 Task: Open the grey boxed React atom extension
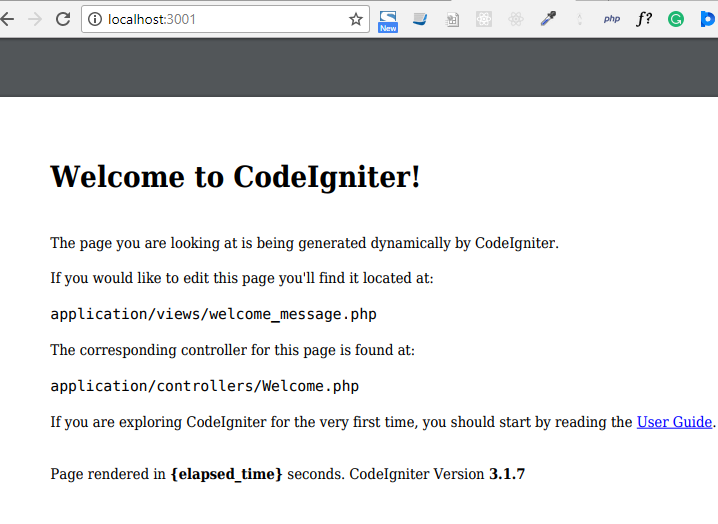[x=484, y=19]
